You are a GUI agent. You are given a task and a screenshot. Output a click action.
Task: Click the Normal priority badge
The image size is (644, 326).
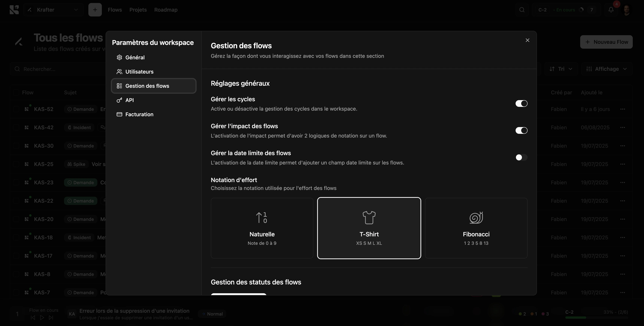click(212, 314)
